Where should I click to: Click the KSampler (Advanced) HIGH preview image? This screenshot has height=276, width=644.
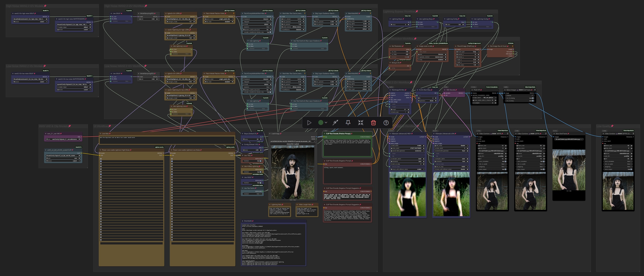pyautogui.click(x=407, y=194)
